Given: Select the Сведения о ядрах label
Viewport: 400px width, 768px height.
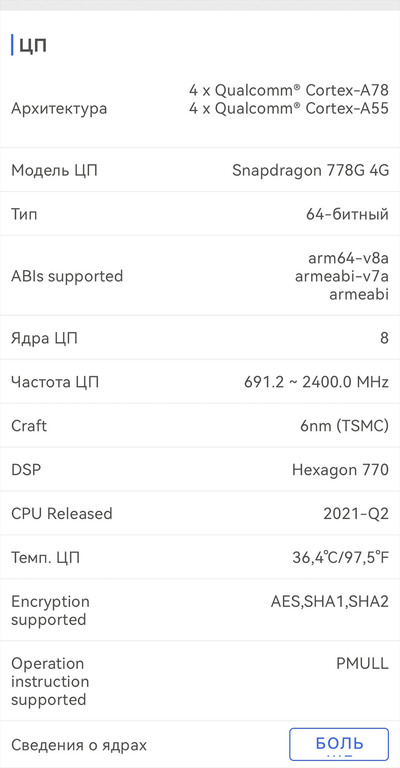Looking at the screenshot, I should (79, 745).
